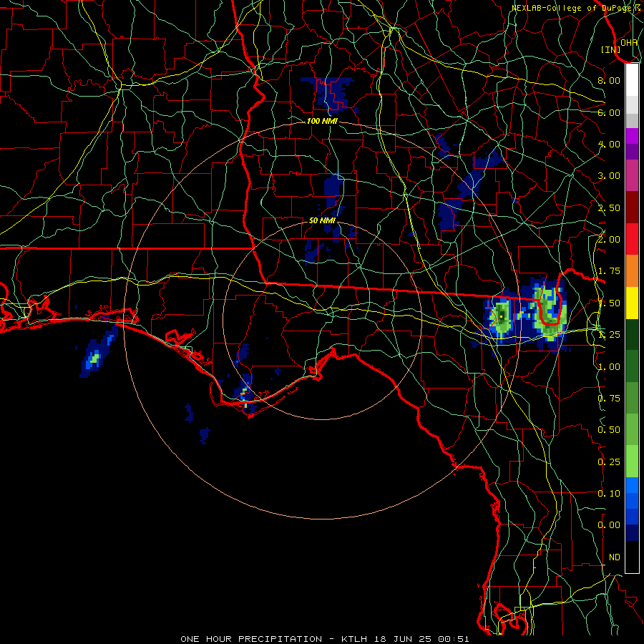Click the 0.75 legend value

point(609,399)
